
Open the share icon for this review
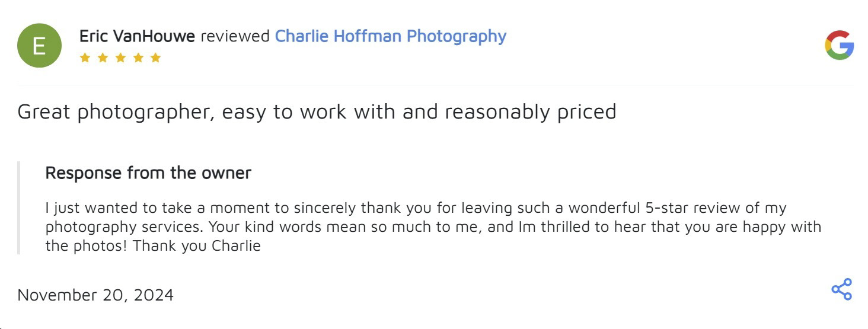click(841, 289)
